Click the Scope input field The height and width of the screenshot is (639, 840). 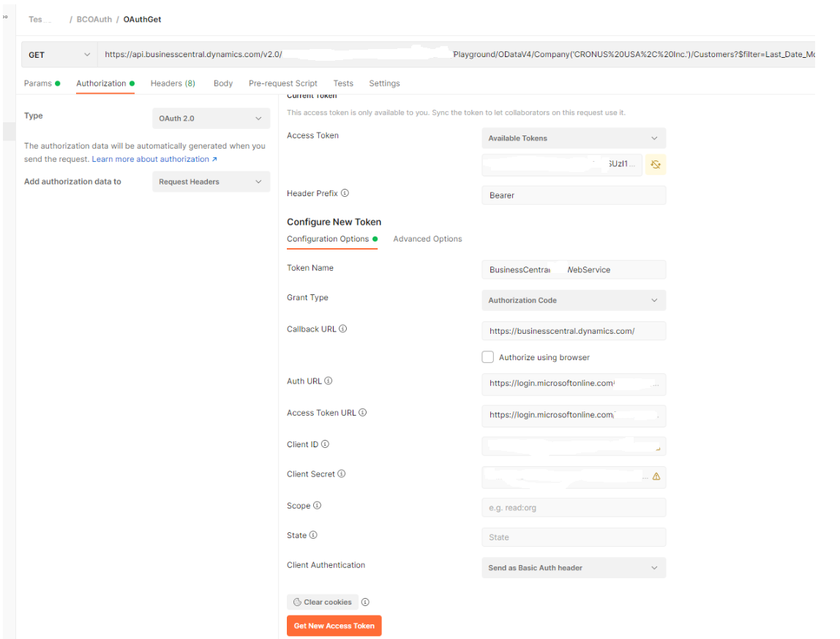coord(574,508)
